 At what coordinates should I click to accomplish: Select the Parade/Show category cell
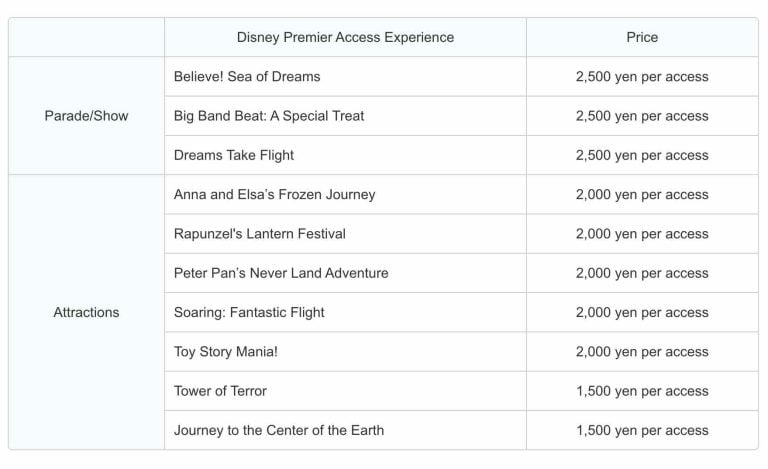coord(87,116)
